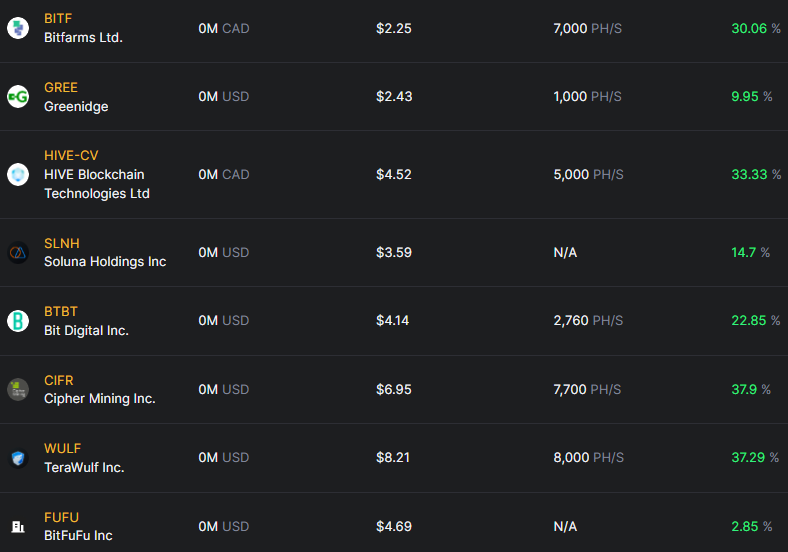Select the WULF ticker symbol
Image resolution: width=788 pixels, height=552 pixels.
[x=62, y=448]
